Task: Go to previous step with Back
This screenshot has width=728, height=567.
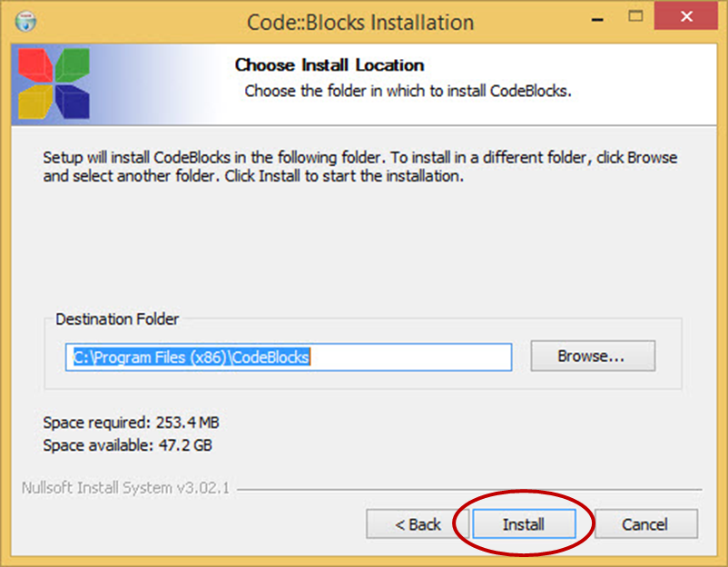Action: pos(418,524)
